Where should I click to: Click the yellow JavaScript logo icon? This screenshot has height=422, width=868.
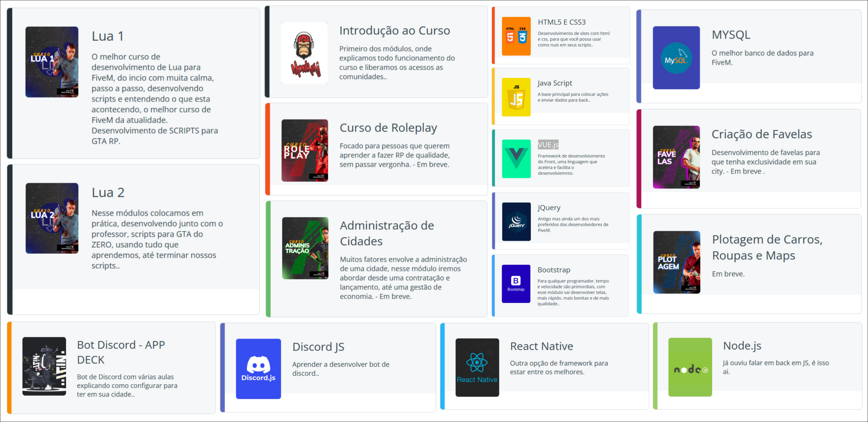point(516,97)
